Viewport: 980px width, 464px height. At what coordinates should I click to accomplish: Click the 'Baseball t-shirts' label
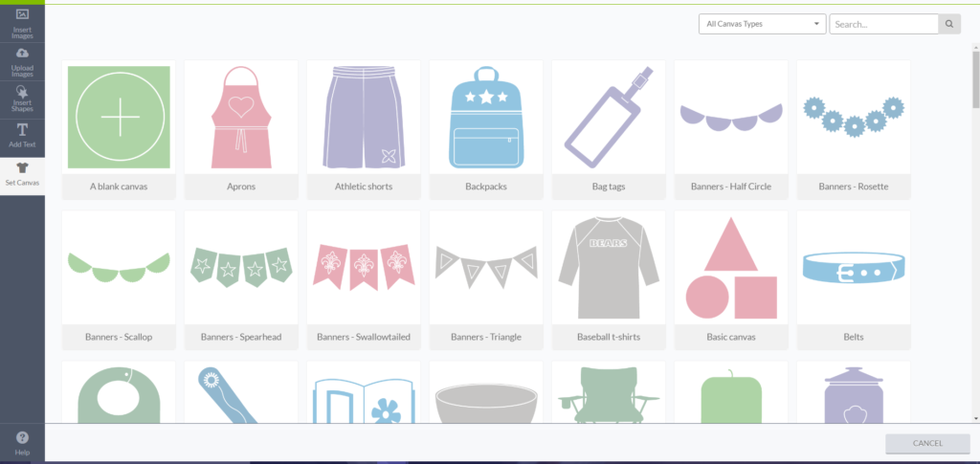tap(608, 337)
